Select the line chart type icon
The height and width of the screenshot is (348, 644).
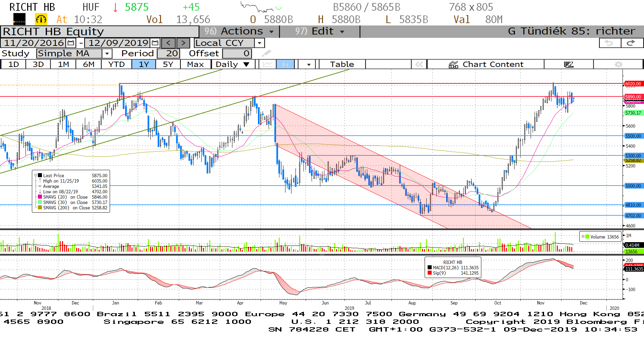(x=268, y=64)
